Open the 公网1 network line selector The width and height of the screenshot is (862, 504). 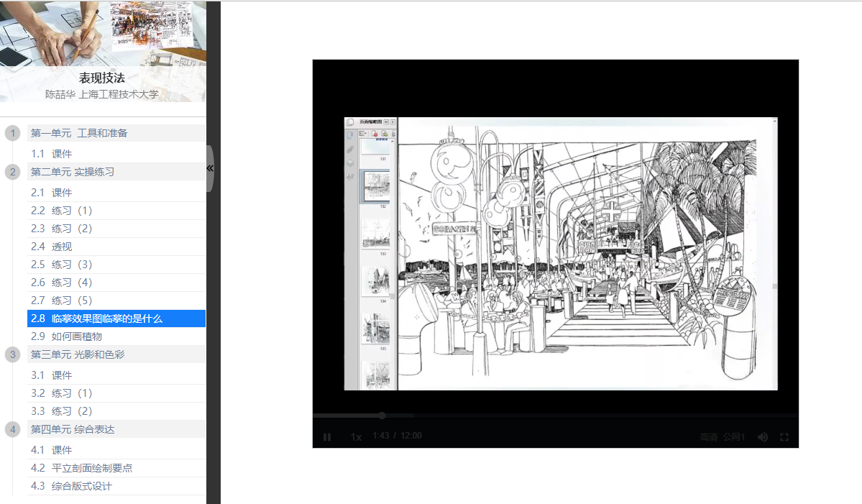pos(734,437)
